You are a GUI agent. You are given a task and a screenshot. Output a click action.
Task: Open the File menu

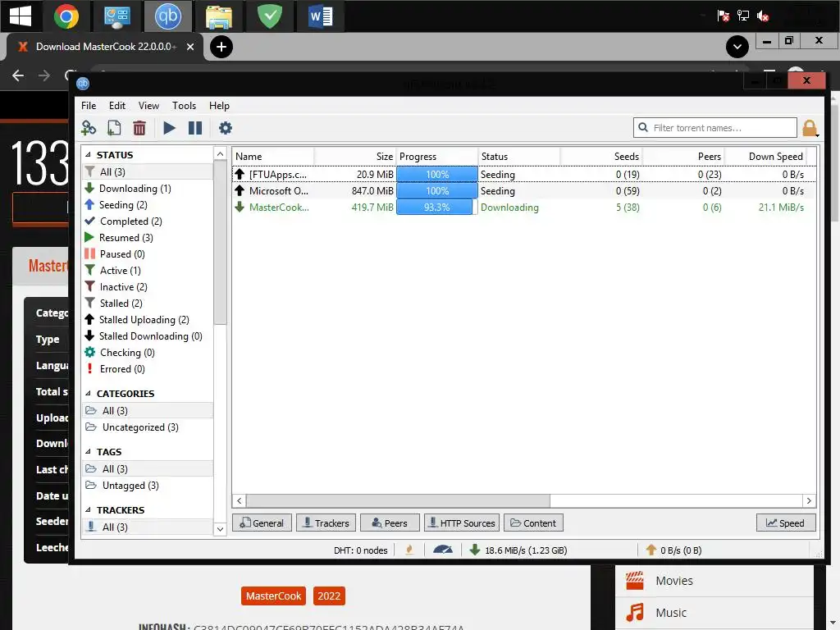89,106
